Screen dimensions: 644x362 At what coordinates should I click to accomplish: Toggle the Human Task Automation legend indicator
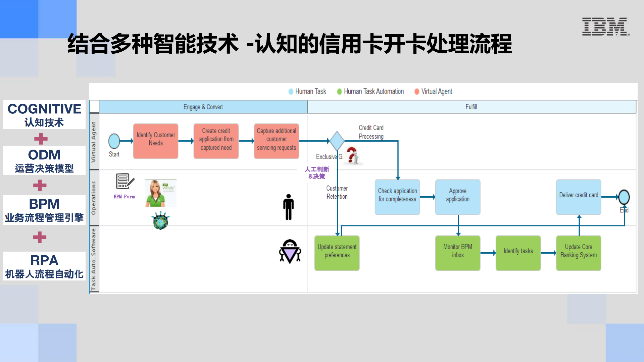(x=339, y=91)
